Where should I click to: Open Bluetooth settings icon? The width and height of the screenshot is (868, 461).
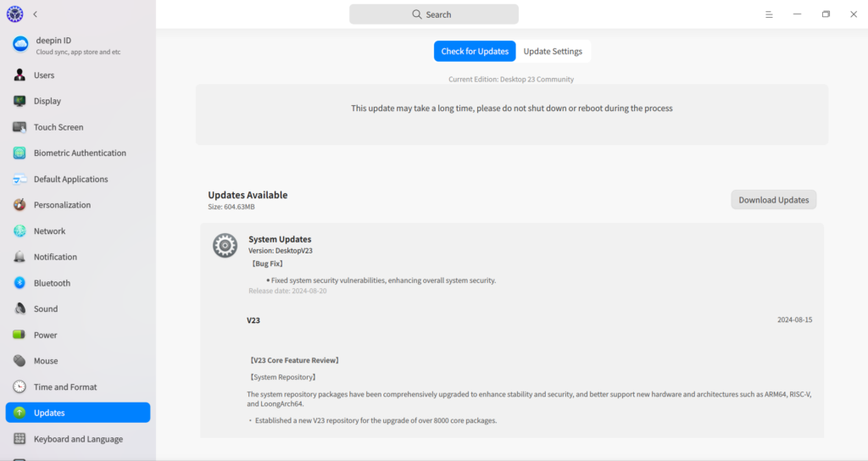pos(19,283)
